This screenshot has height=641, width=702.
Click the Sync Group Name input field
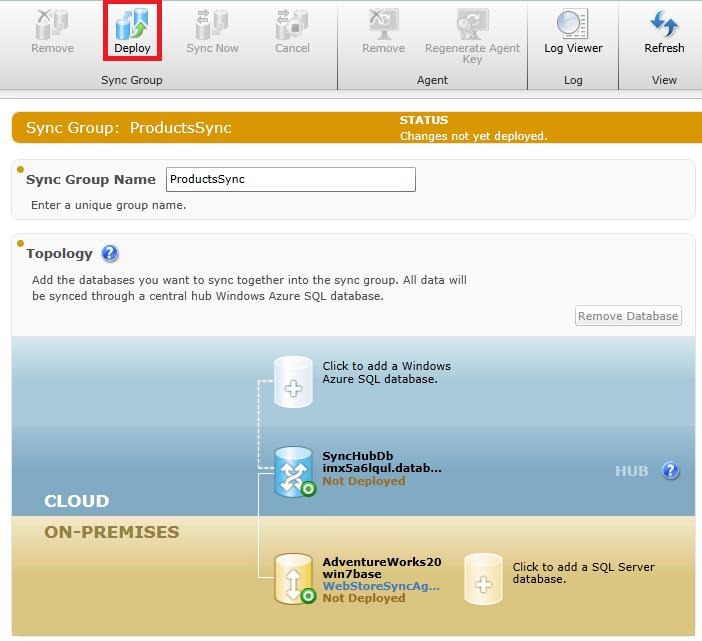pos(291,179)
